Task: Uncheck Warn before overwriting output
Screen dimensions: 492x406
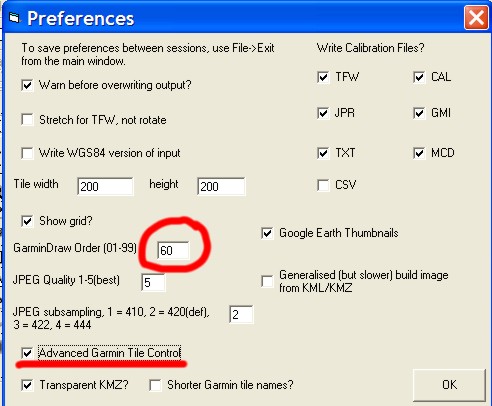Action: coord(27,85)
